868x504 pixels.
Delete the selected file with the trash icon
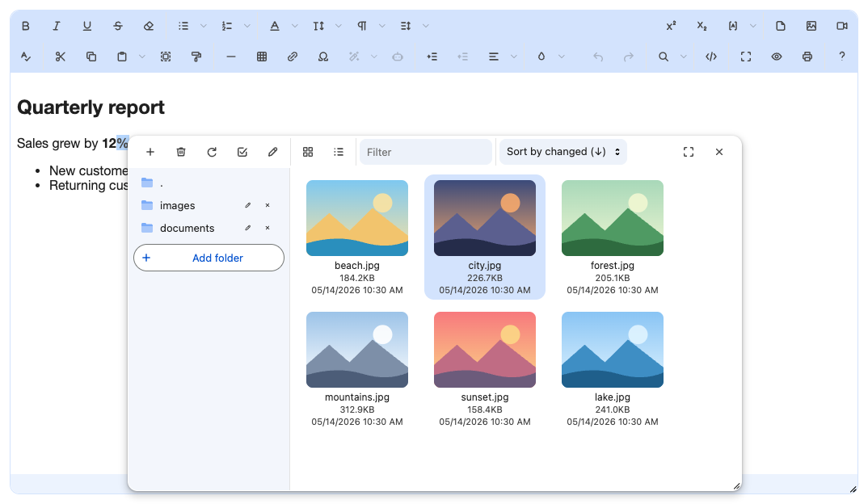pos(181,152)
